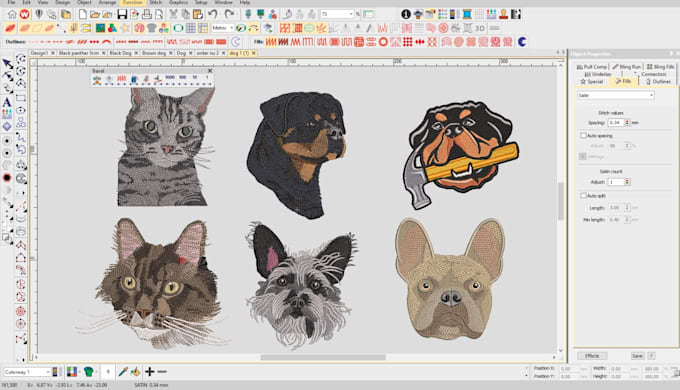The image size is (680, 390).
Task: Open the Colorway 1 dropdown
Action: (27, 372)
